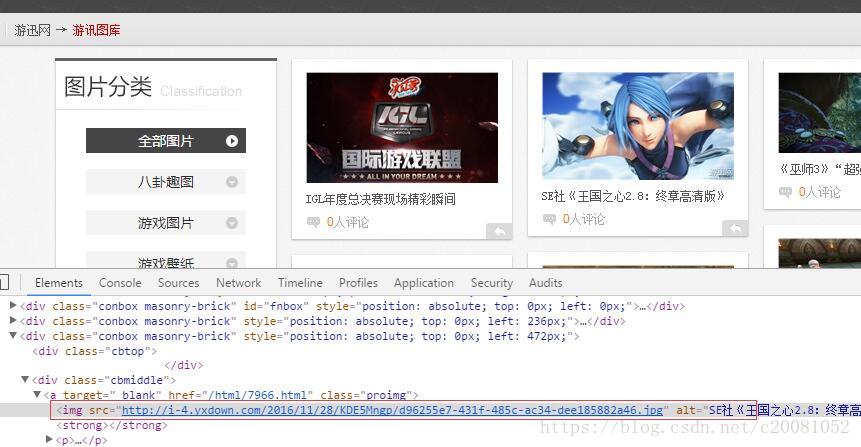Switch to the Security tab
This screenshot has height=447, width=861.
(491, 283)
